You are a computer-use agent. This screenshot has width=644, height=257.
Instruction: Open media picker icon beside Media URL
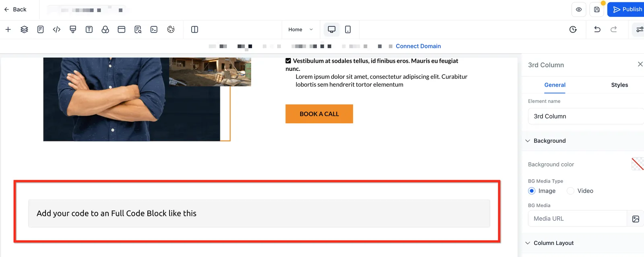tap(636, 219)
